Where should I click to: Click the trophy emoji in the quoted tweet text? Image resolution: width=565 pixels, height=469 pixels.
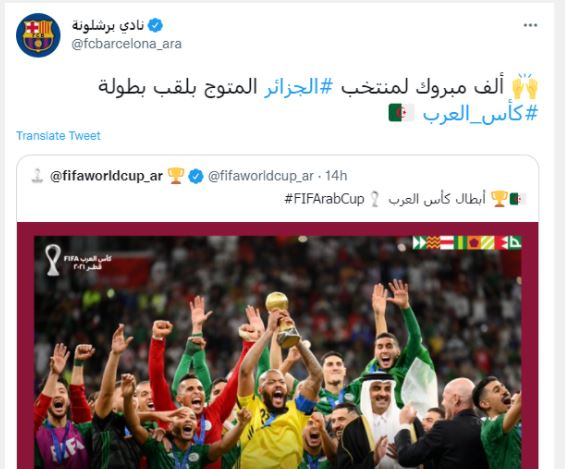coord(499,198)
